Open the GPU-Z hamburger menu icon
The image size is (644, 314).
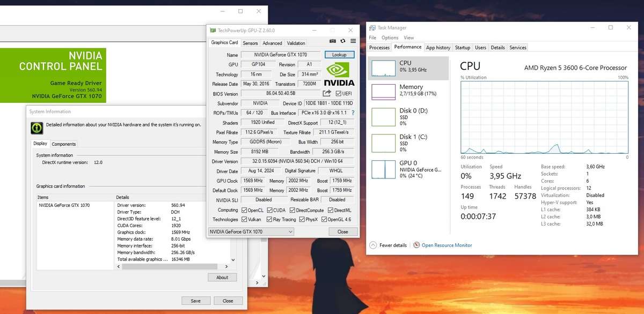pos(353,41)
